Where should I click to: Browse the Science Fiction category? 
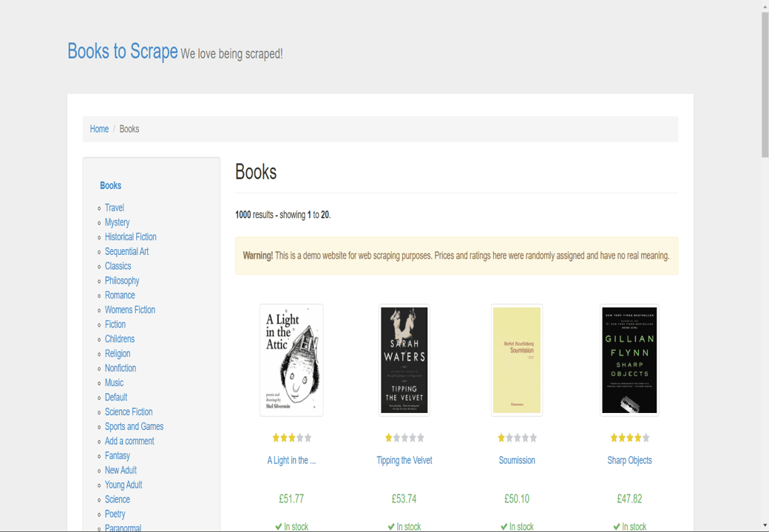coord(129,412)
